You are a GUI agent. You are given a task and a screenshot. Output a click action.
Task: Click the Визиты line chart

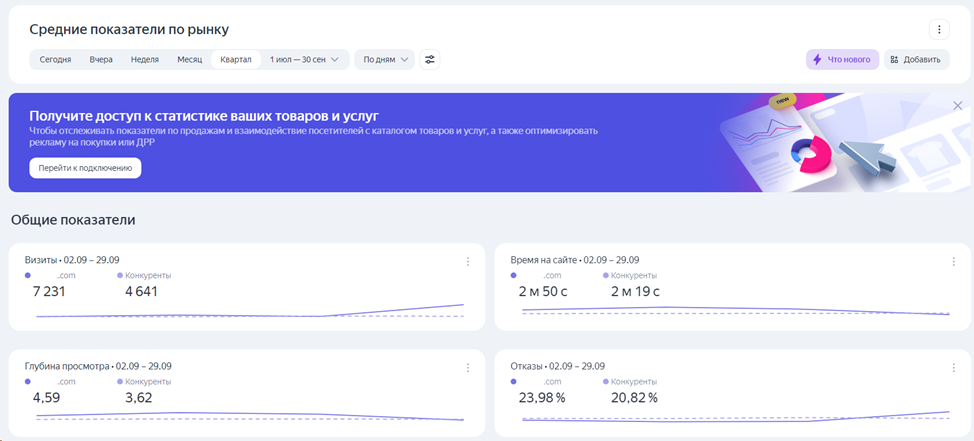coord(250,312)
